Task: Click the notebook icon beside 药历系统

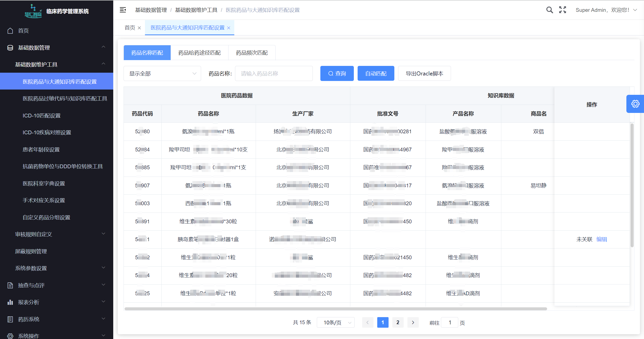Action: click(10, 319)
